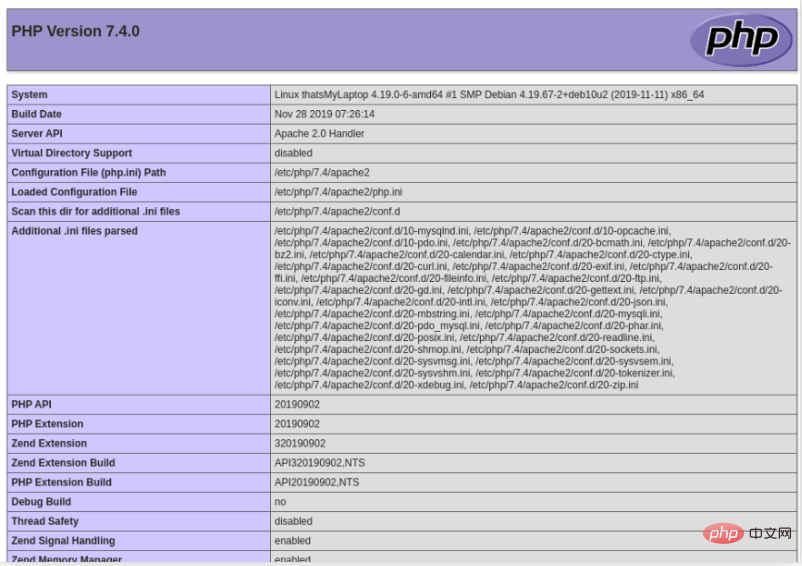Screen dimensions: 802x566
Task: Click the 'Build Date' label
Action: [36, 114]
